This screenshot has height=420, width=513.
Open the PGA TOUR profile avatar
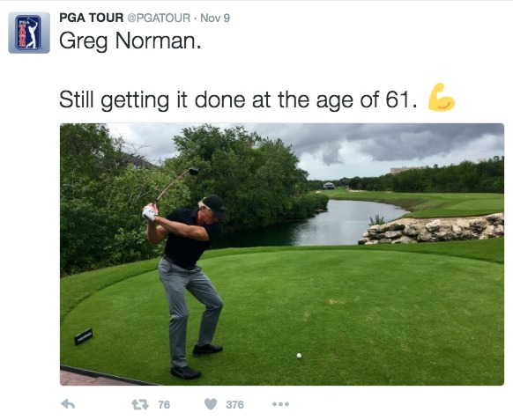coord(29,33)
